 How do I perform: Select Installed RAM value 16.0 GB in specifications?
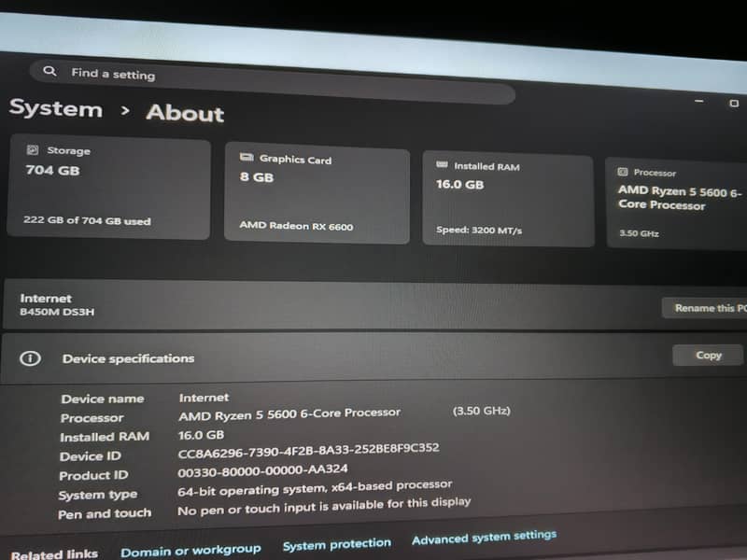[201, 435]
